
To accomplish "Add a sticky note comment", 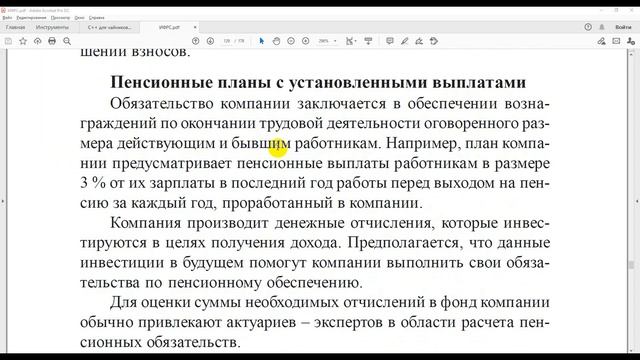I will coord(390,41).
